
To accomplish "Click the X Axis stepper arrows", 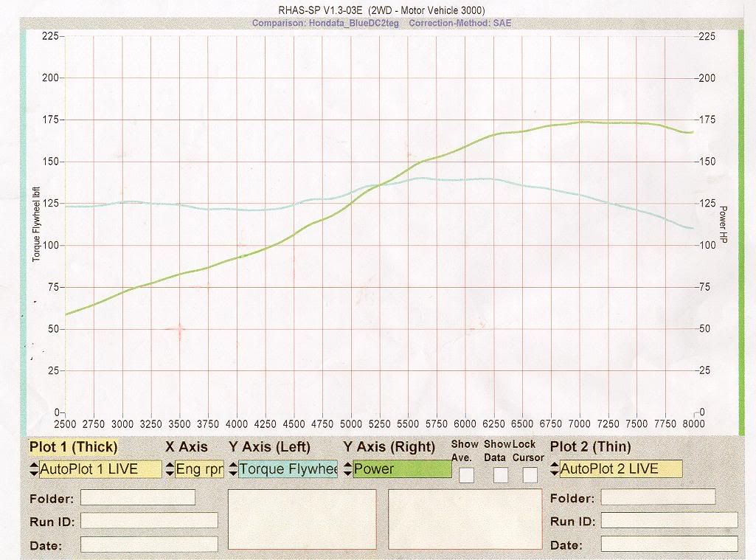I will [170, 469].
